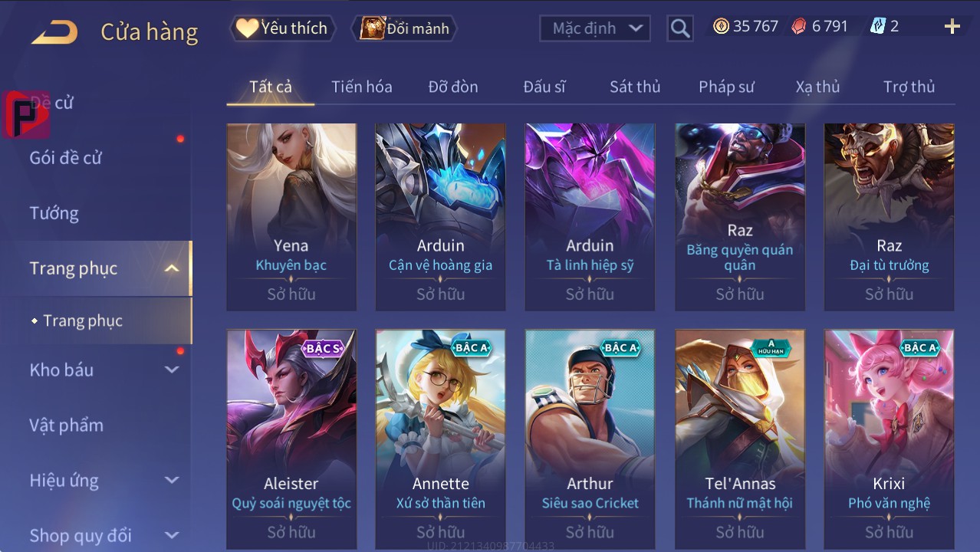Expand the Kho báu sidebar section
The width and height of the screenshot is (980, 552).
click(172, 370)
